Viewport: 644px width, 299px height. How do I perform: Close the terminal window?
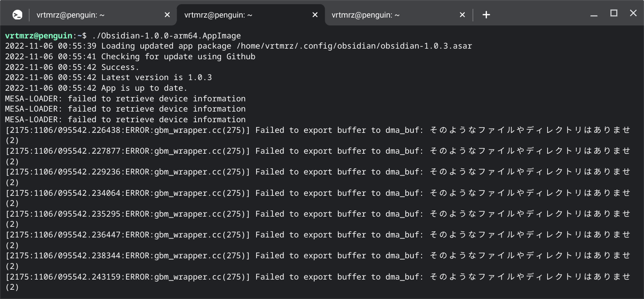click(x=633, y=13)
